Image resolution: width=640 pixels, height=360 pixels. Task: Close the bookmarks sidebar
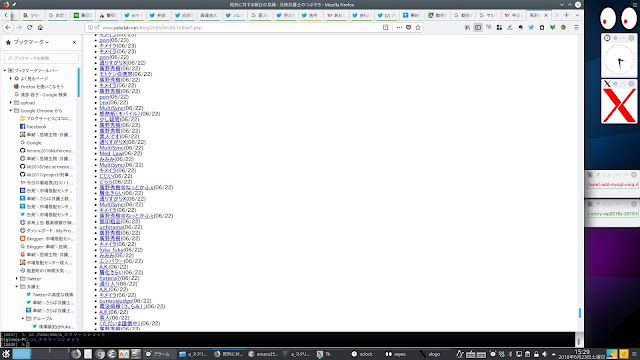[74, 42]
